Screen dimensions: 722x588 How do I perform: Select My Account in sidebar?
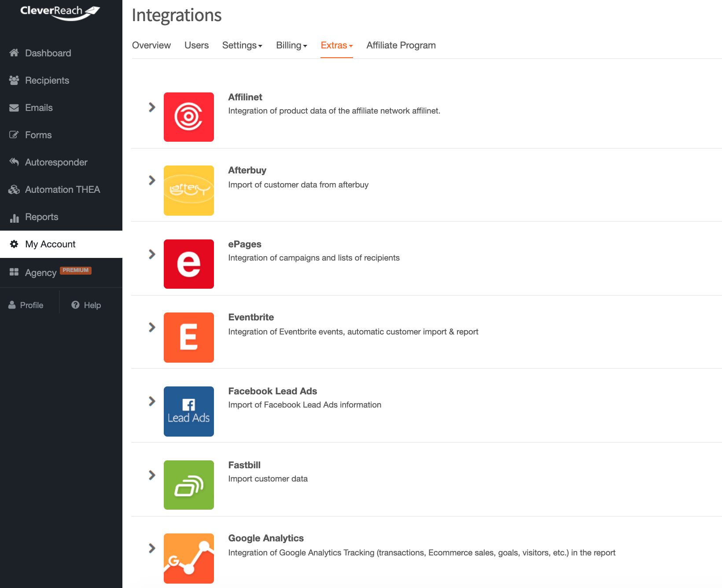tap(61, 244)
